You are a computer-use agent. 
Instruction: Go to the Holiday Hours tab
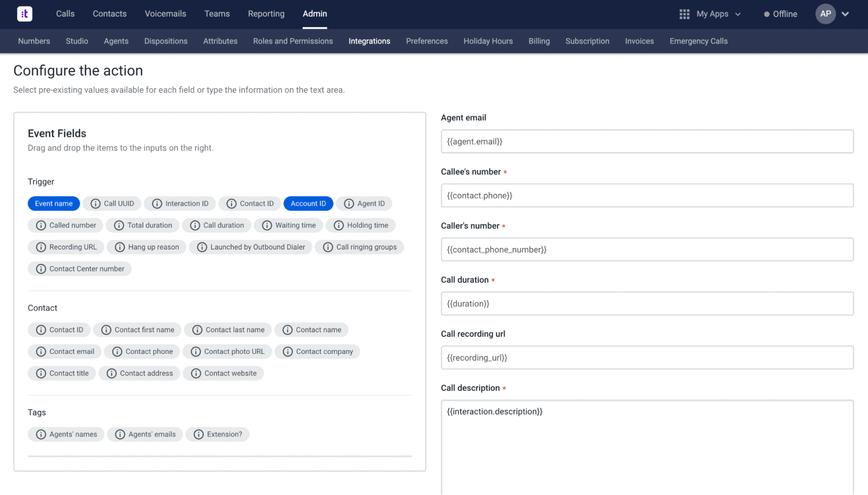[x=488, y=41]
